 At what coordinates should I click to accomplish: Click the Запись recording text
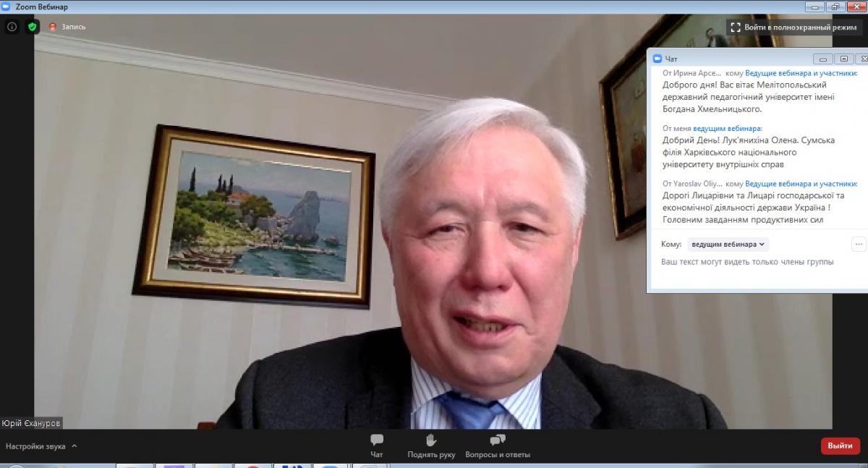click(x=73, y=27)
